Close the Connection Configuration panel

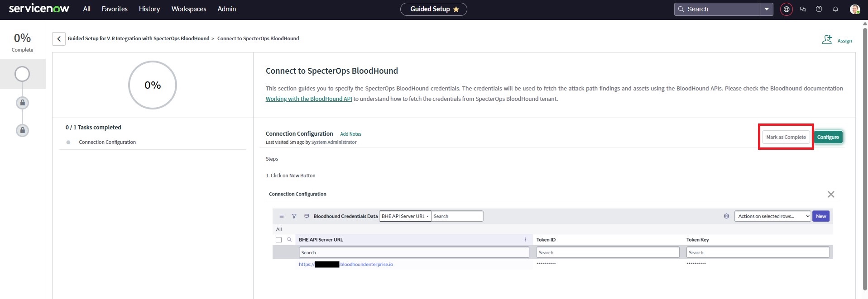coord(831,194)
